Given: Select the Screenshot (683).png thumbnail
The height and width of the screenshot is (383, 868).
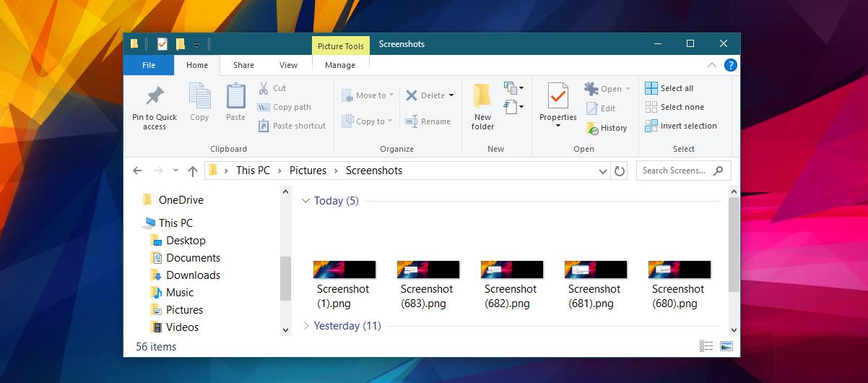Looking at the screenshot, I should pos(428,270).
